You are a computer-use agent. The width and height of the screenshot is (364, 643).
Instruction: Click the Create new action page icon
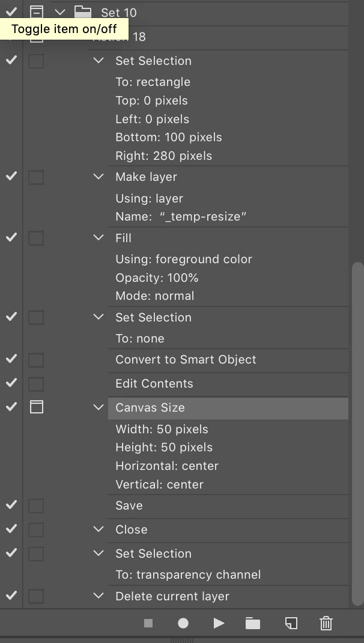click(x=291, y=623)
